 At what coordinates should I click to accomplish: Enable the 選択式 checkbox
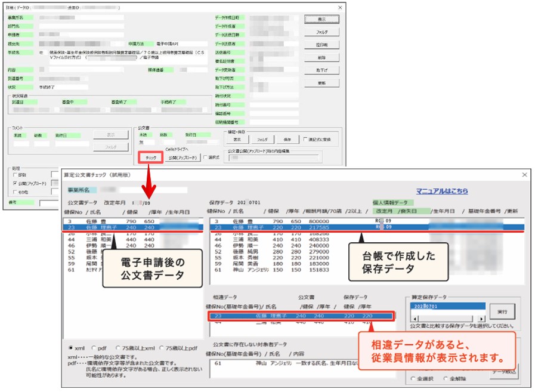(x=205, y=157)
